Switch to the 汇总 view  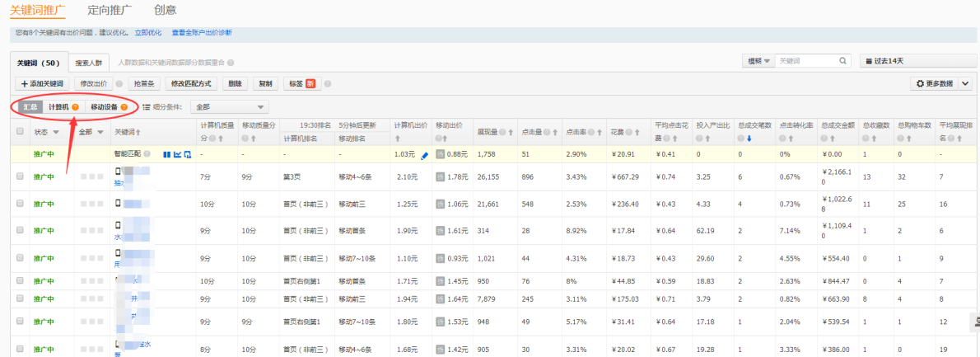coord(31,107)
